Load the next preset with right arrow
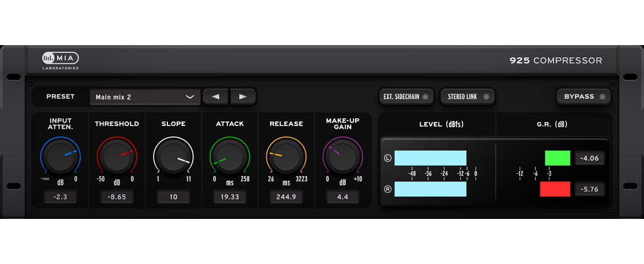644x264 pixels. coord(243,97)
